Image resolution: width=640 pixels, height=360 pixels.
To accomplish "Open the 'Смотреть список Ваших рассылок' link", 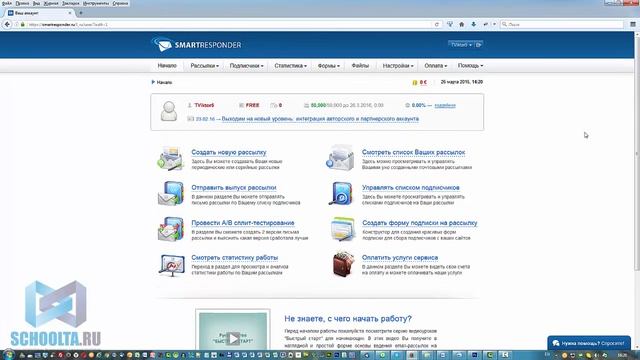I will [x=413, y=152].
